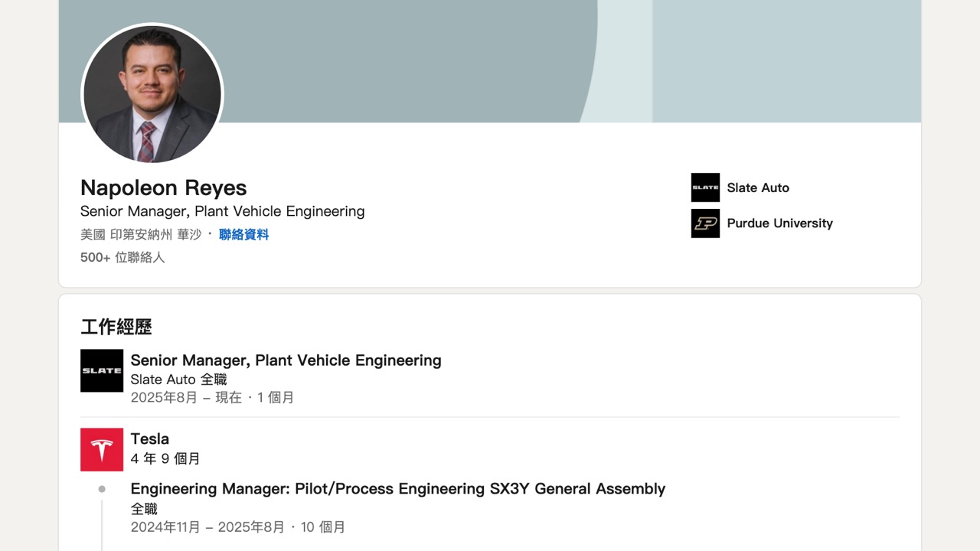Click the Tesla logo in work experience

tap(102, 449)
